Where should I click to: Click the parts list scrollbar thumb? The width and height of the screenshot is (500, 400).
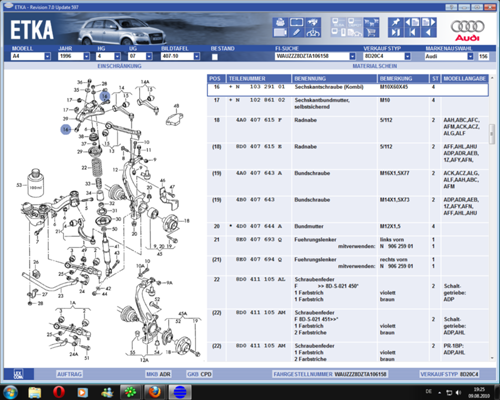pyautogui.click(x=492, y=134)
